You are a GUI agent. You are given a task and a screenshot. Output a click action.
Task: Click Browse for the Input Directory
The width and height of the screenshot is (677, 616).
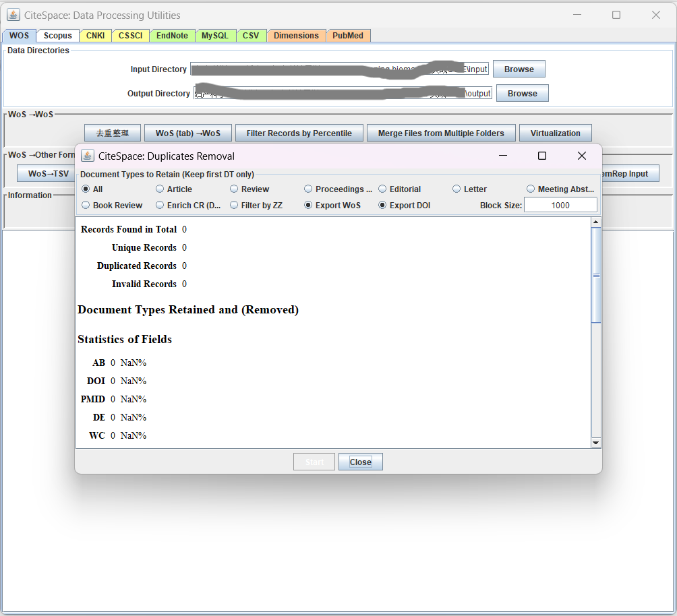(519, 69)
